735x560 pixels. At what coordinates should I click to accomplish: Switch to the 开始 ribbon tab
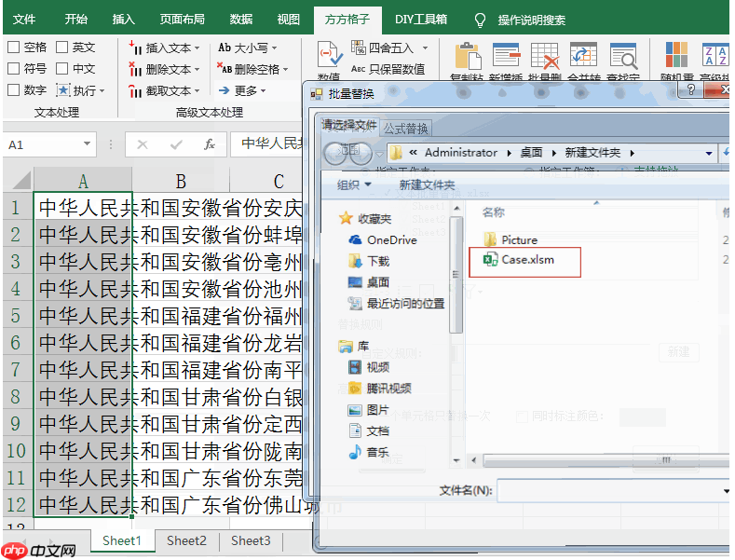(x=76, y=20)
